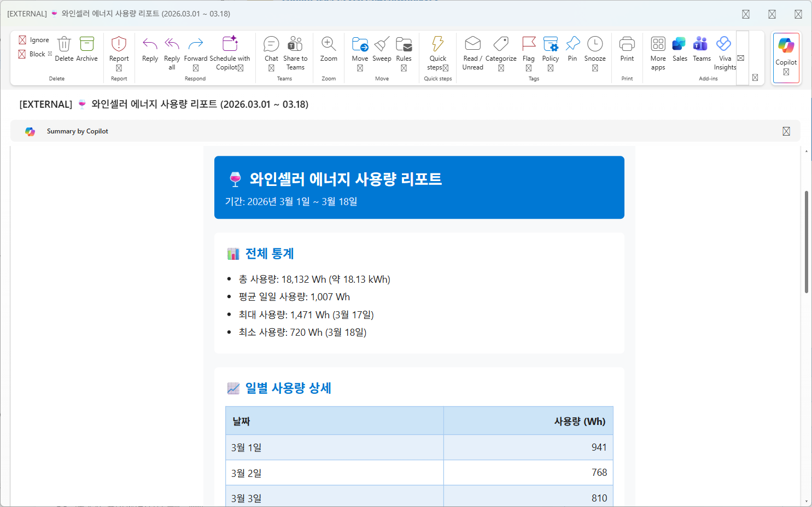Pin this message with pushpin icon
Image resolution: width=812 pixels, height=507 pixels.
coord(573,44)
